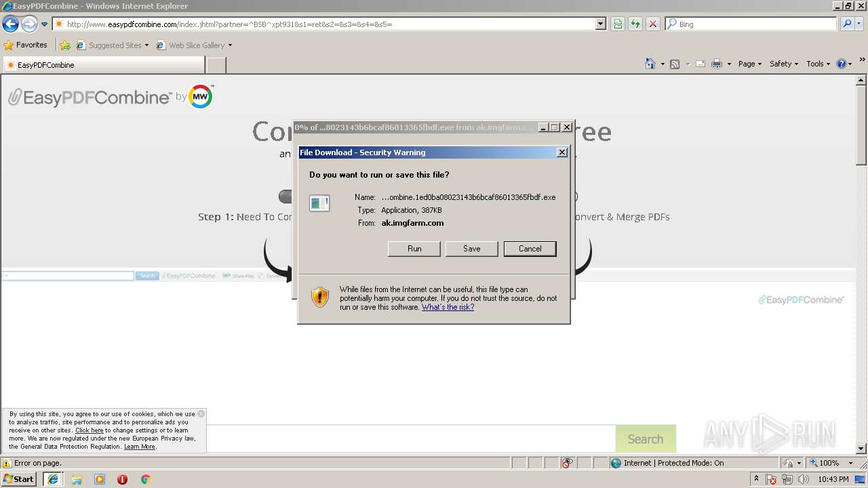868x488 pixels.
Task: Toggle Compatibility View icon
Action: point(618,24)
